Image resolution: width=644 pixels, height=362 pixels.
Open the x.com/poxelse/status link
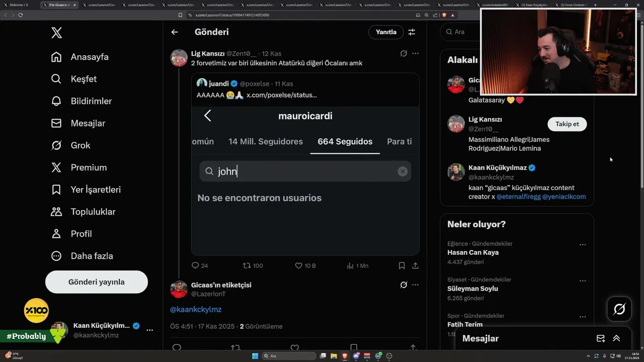[x=282, y=95]
